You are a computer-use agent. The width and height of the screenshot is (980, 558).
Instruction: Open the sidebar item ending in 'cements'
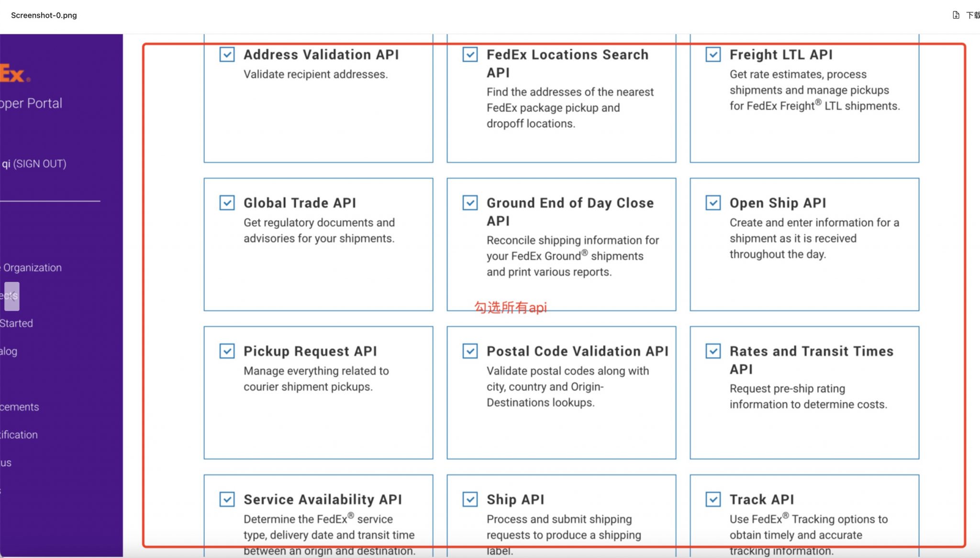tap(19, 407)
